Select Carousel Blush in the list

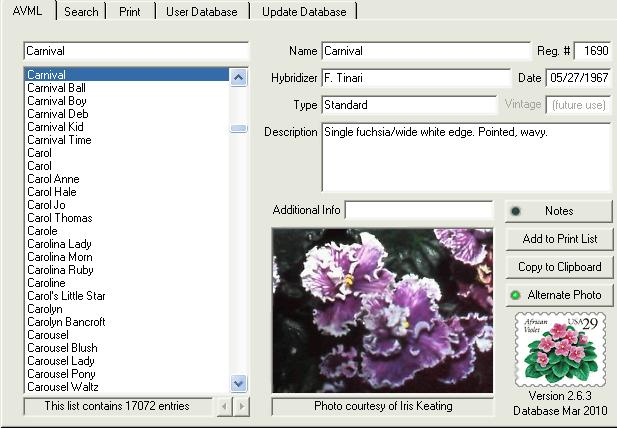pyautogui.click(x=127, y=348)
